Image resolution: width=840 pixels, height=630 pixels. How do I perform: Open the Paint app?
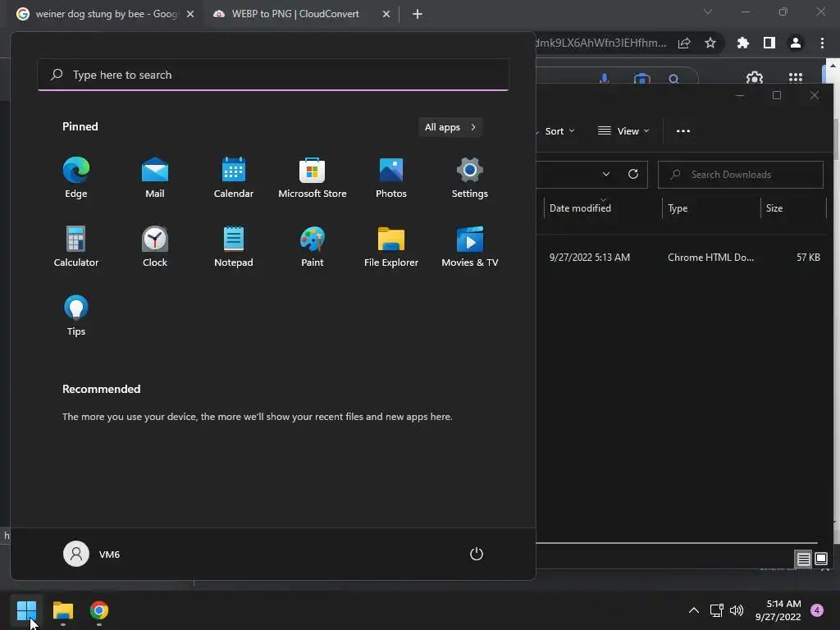(x=313, y=247)
